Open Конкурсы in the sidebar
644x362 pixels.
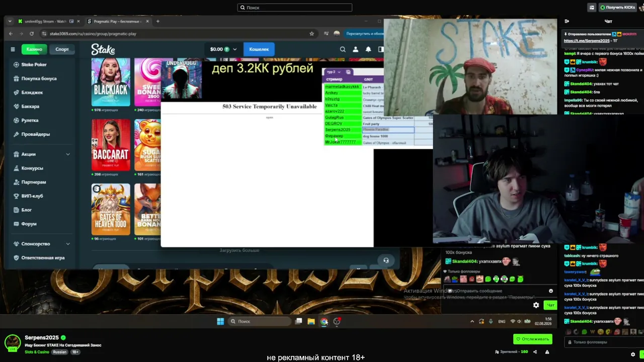coord(28,168)
